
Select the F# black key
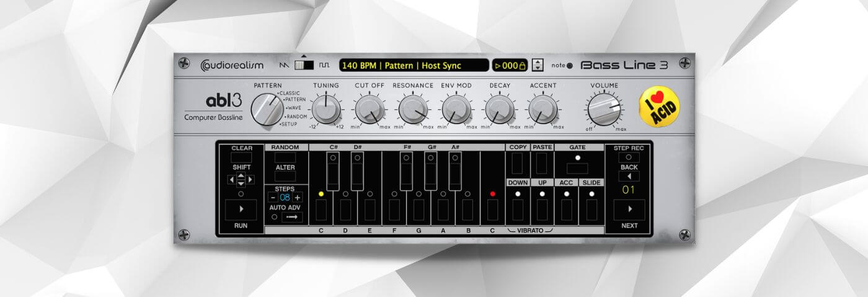tap(407, 171)
